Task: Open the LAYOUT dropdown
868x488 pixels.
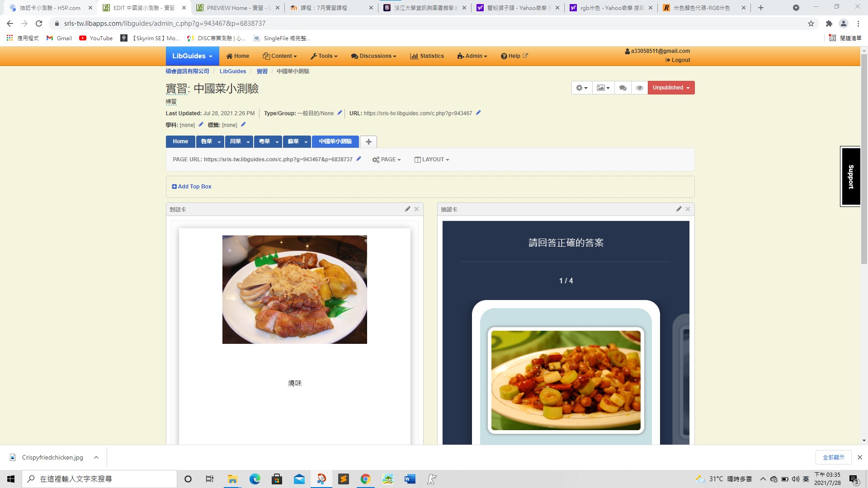Action: point(432,160)
